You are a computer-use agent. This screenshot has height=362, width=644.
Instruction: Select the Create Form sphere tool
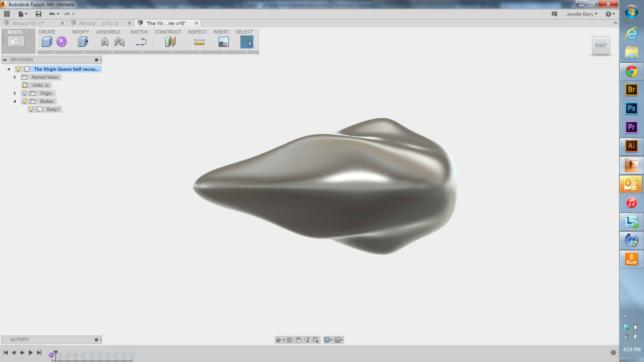pyautogui.click(x=61, y=41)
